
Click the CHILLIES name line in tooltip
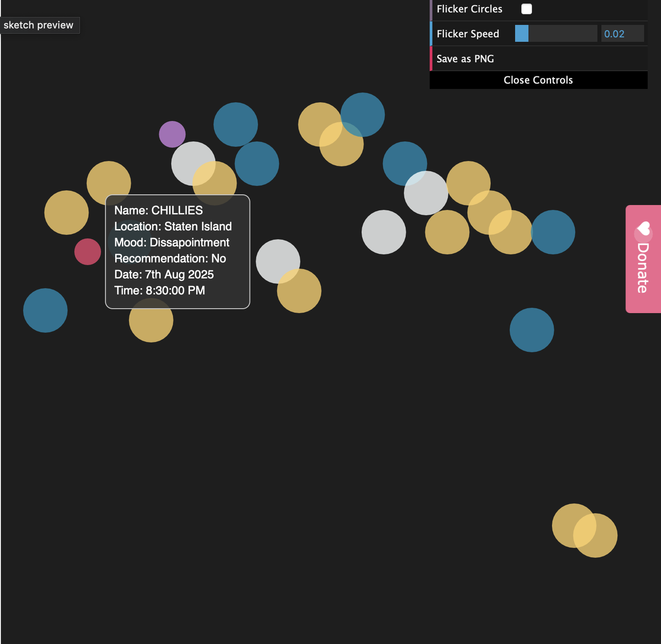[158, 210]
